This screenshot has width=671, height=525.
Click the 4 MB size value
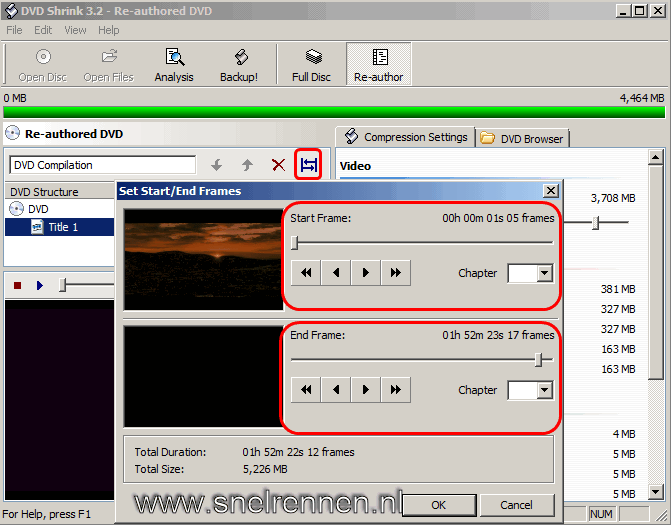click(x=624, y=434)
